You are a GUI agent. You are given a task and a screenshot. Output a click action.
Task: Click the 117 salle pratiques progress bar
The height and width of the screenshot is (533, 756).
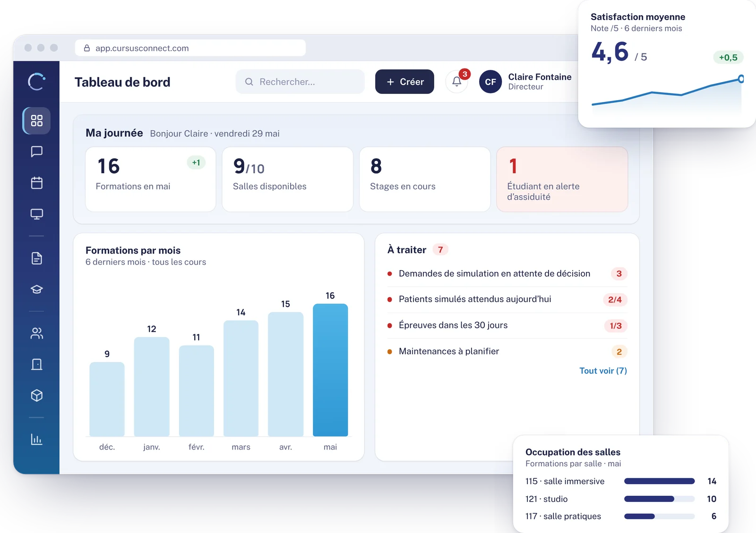tap(659, 516)
